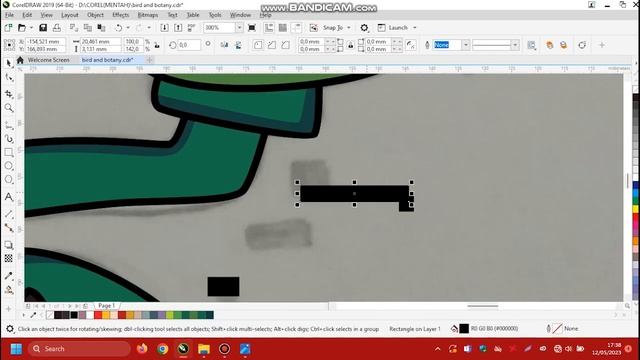Image resolution: width=640 pixels, height=360 pixels.
Task: Toggle Show Rulers button
Action: [269, 28]
